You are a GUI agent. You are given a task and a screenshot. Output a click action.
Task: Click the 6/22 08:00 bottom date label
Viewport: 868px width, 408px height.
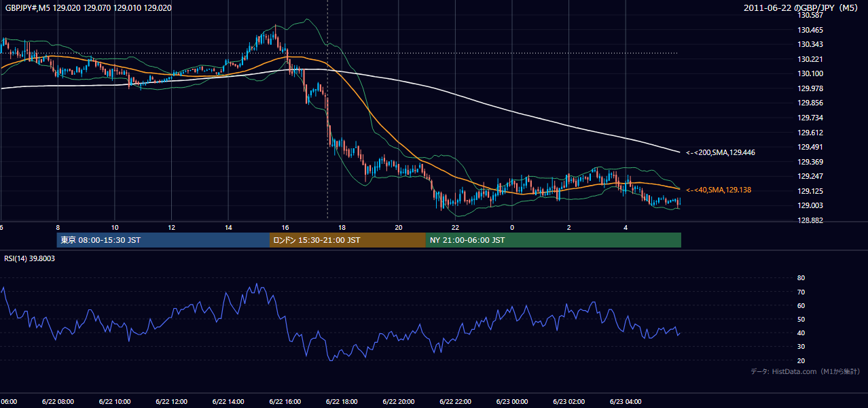tap(58, 401)
